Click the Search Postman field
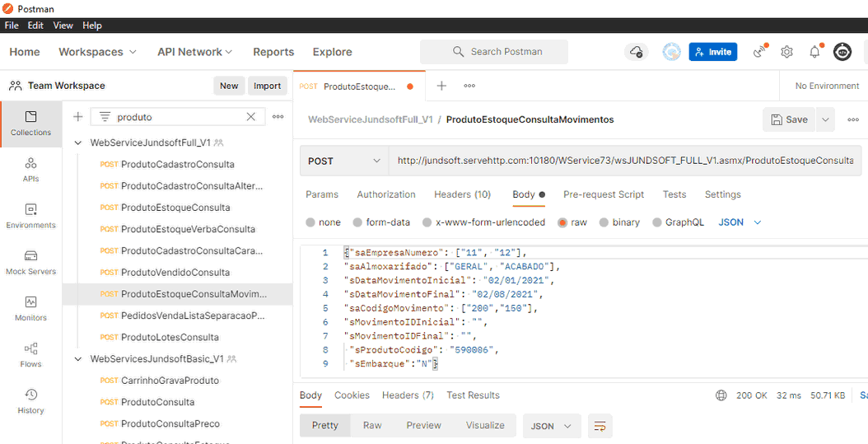 (x=494, y=52)
